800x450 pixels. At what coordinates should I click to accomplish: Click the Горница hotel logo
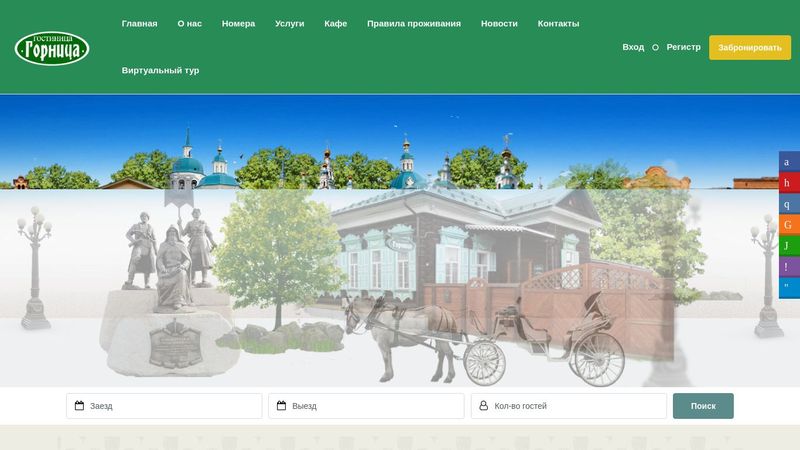pos(52,47)
